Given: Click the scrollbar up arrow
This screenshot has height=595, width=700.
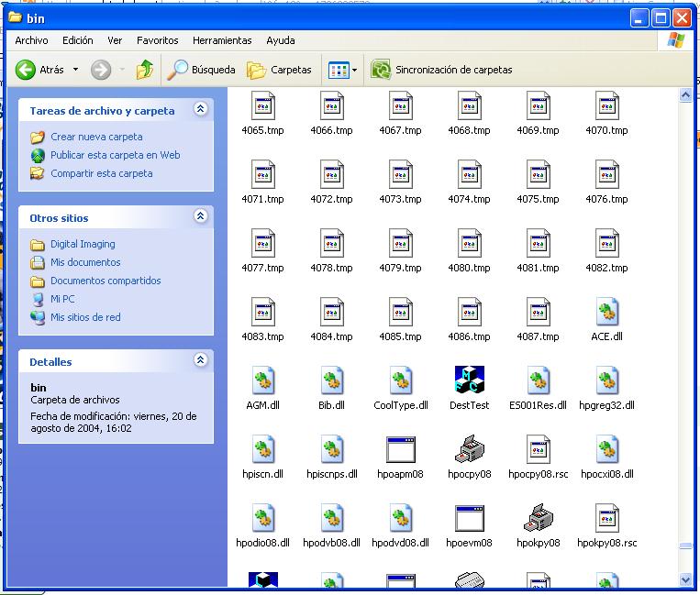Looking at the screenshot, I should 685,94.
